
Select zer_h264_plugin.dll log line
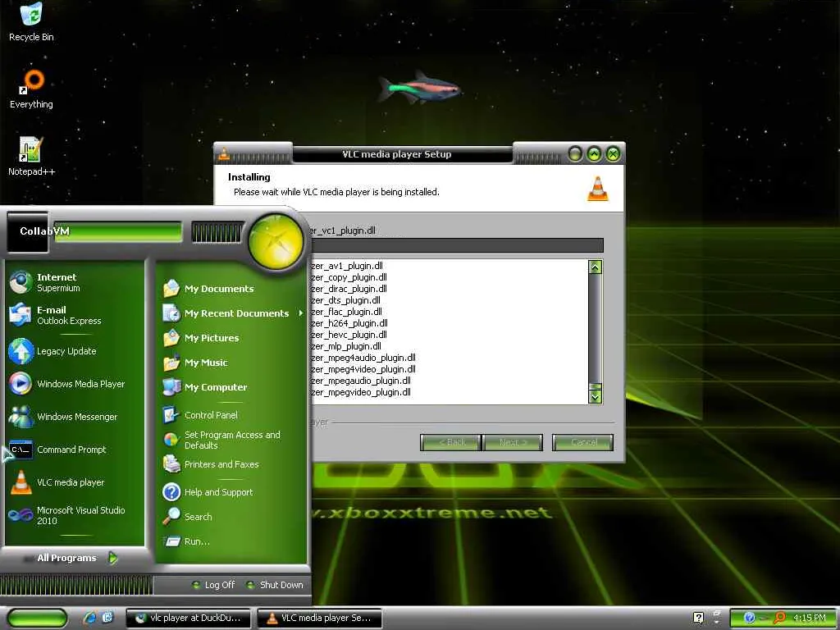point(349,323)
